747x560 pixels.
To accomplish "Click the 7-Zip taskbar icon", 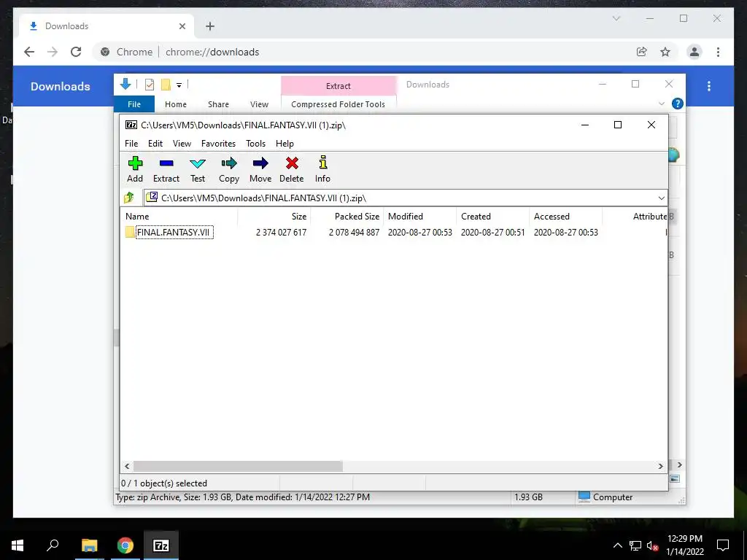I will [161, 545].
